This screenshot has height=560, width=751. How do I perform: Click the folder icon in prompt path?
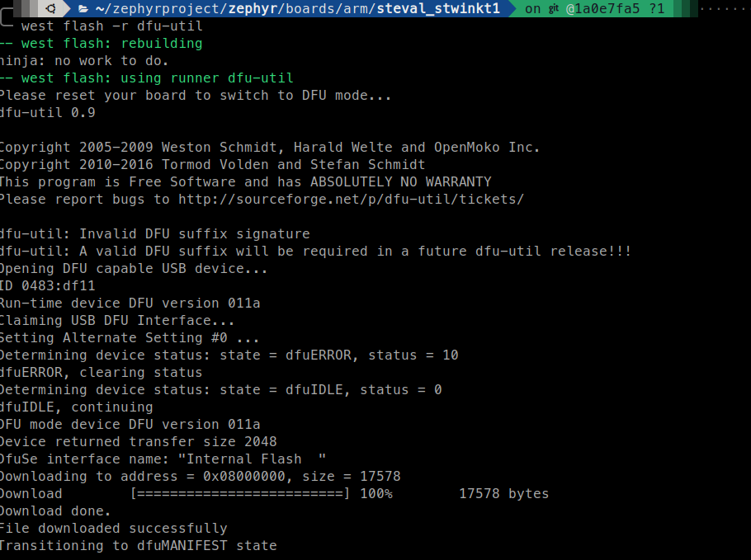pos(83,8)
